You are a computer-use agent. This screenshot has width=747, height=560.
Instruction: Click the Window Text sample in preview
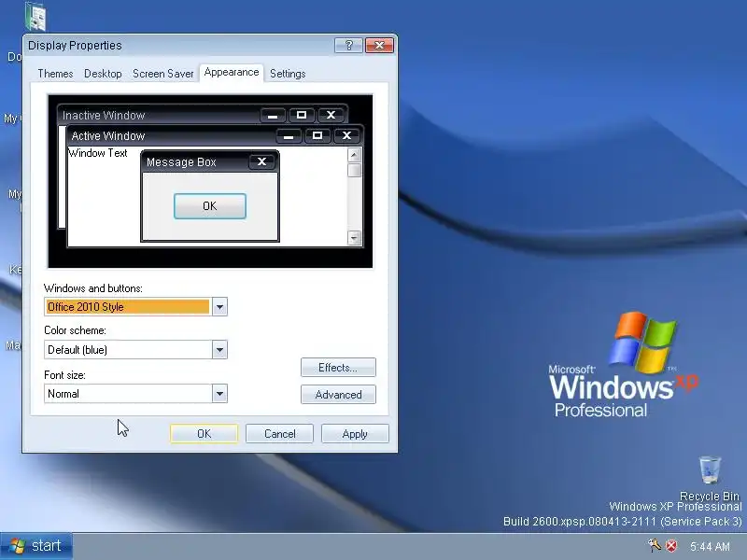pyautogui.click(x=98, y=153)
